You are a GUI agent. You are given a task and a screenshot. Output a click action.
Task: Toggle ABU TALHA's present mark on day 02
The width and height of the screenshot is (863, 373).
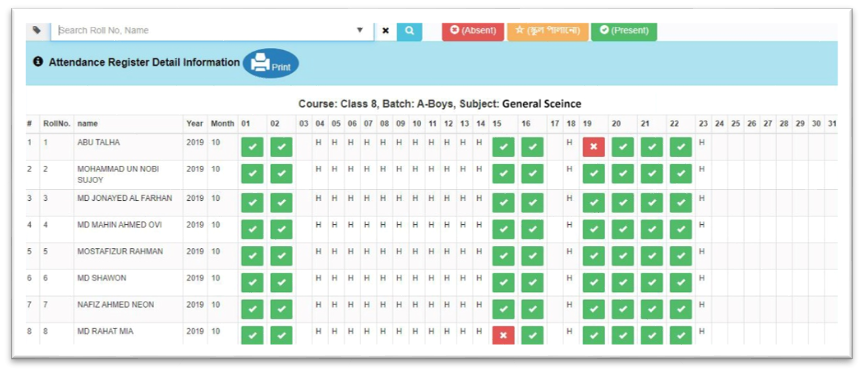click(x=281, y=147)
